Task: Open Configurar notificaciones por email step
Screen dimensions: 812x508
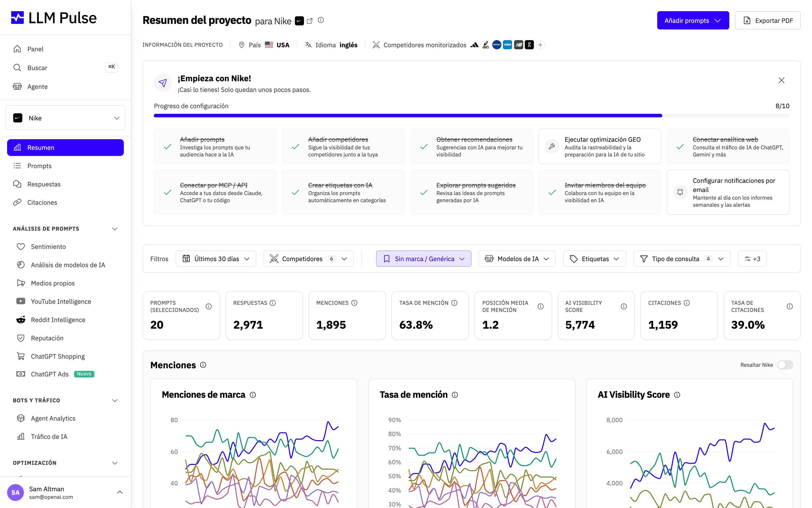Action: click(728, 193)
